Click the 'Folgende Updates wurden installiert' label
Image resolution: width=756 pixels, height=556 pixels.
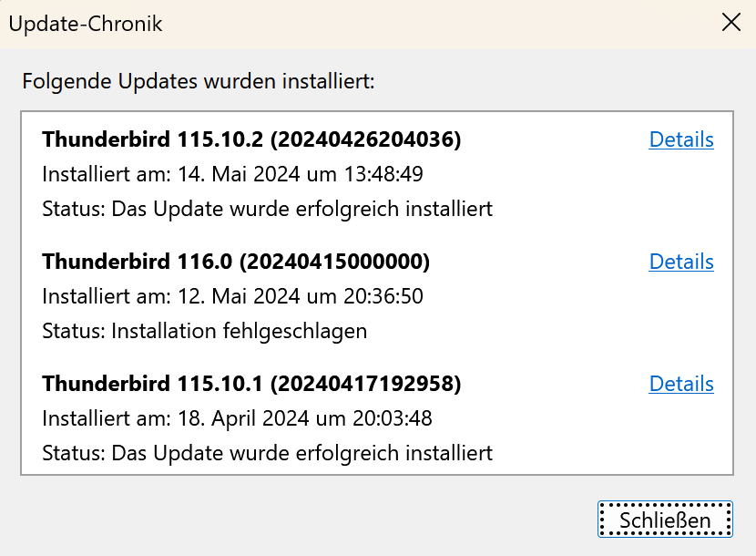pyautogui.click(x=199, y=81)
